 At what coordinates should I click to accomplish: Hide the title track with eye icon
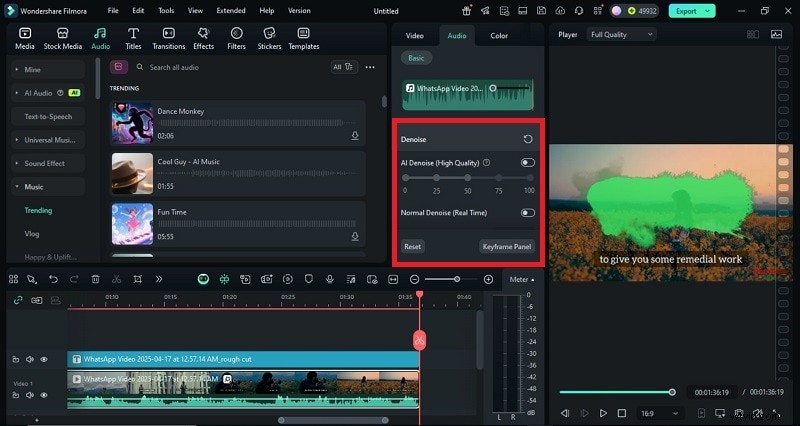click(x=44, y=359)
